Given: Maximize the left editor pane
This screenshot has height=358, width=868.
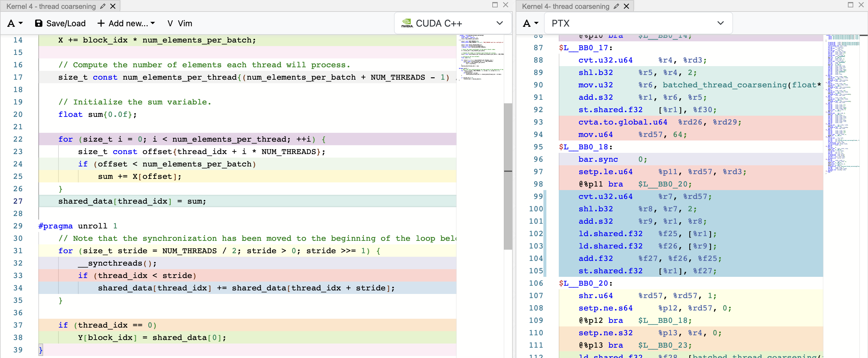Looking at the screenshot, I should (x=494, y=5).
